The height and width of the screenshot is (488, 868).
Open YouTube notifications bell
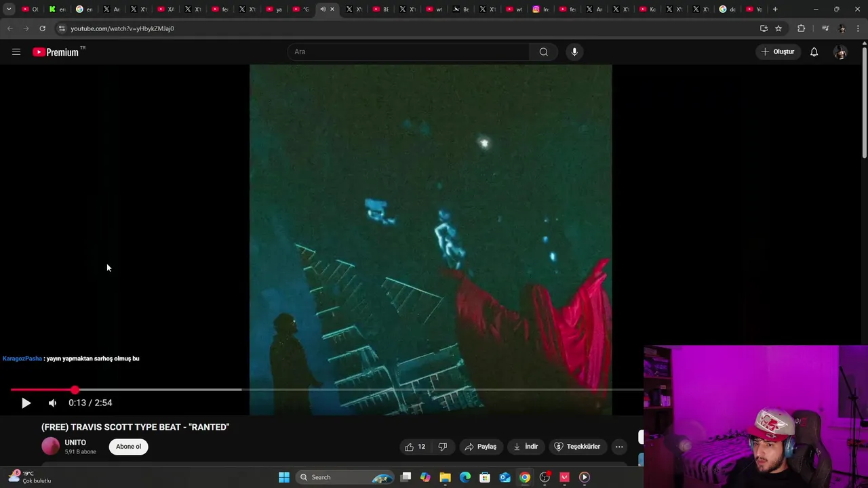click(814, 52)
